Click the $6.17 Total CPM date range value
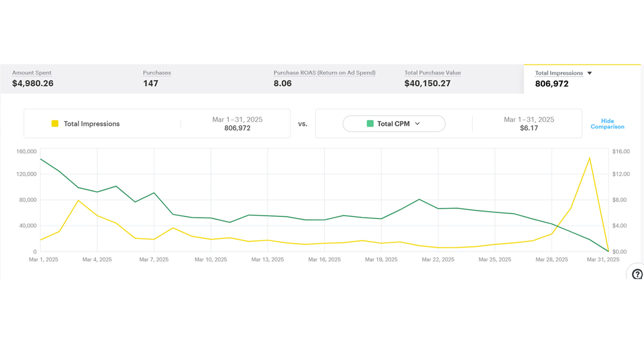Screen dimensions: 644x343 tap(529, 128)
